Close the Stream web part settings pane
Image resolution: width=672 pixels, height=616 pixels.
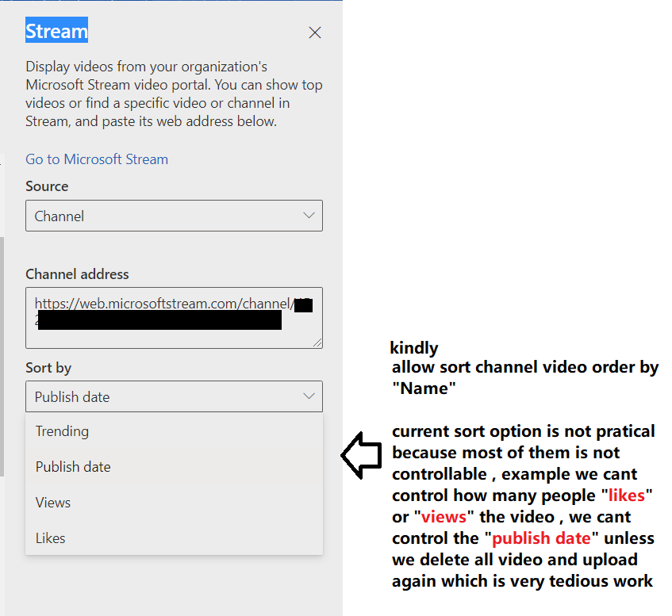click(x=314, y=33)
